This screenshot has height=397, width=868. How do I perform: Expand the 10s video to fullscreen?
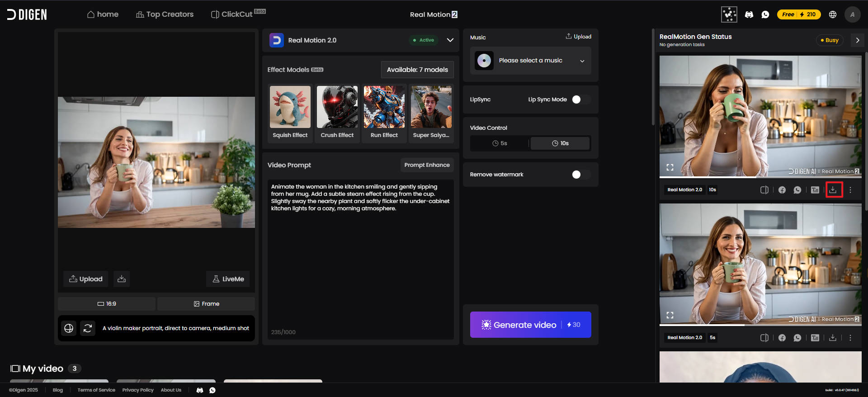(670, 167)
